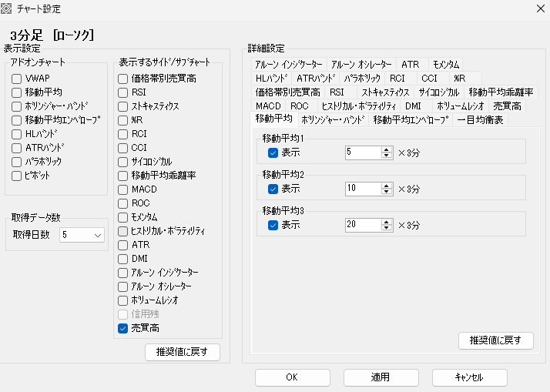Image resolution: width=550 pixels, height=392 pixels.
Task: Select the ATRバンド tab
Action: click(x=316, y=78)
